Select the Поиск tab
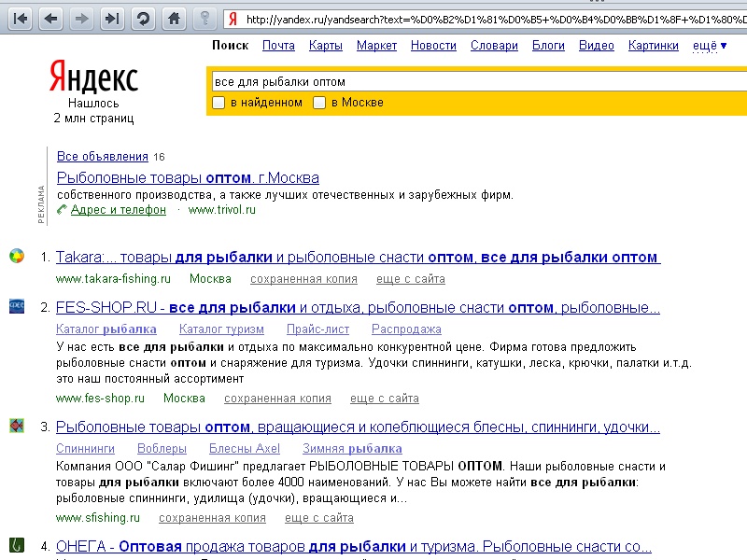Image resolution: width=747 pixels, height=560 pixels. [x=230, y=46]
